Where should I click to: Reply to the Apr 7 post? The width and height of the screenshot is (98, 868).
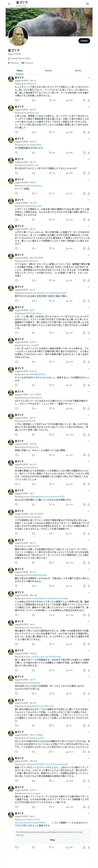point(16,333)
